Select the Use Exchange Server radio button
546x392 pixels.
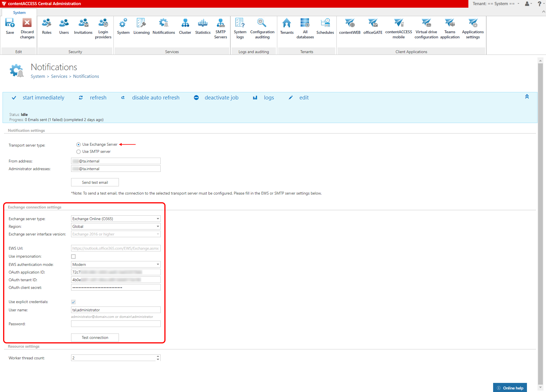pos(78,145)
